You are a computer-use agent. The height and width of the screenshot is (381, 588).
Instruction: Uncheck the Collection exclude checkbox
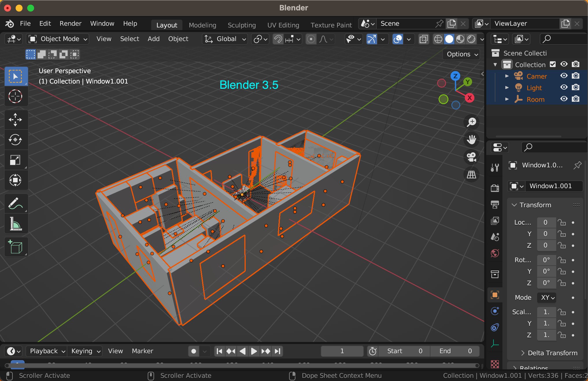tap(553, 64)
